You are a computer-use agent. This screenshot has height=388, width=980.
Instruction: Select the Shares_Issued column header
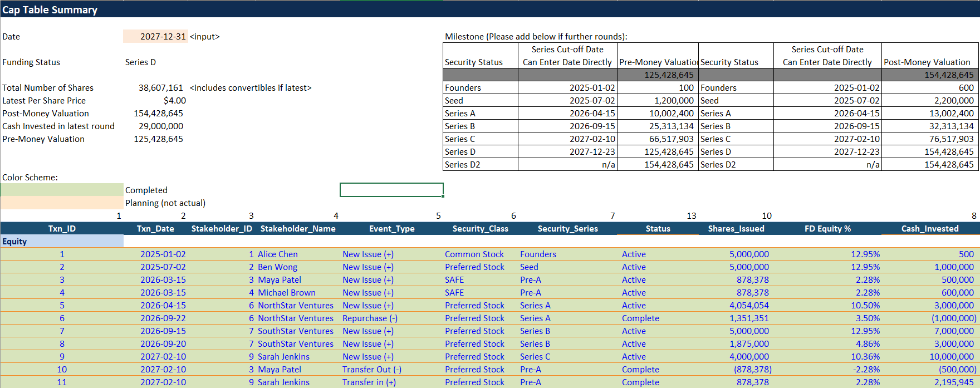point(736,229)
